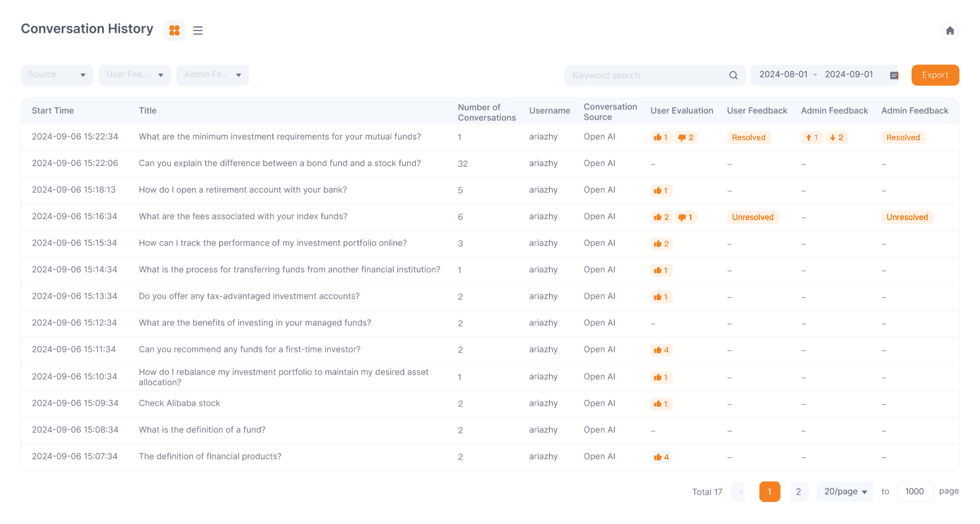Switch to list view icon

click(198, 31)
